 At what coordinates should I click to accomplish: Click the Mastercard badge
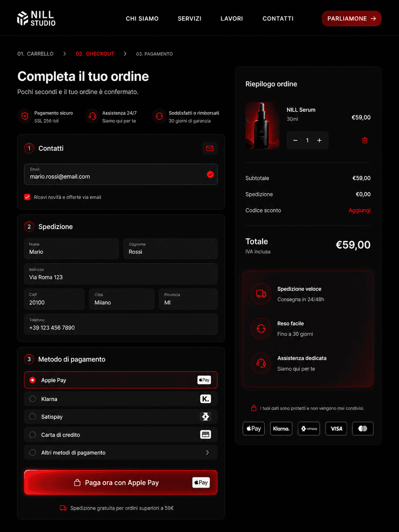(x=363, y=428)
